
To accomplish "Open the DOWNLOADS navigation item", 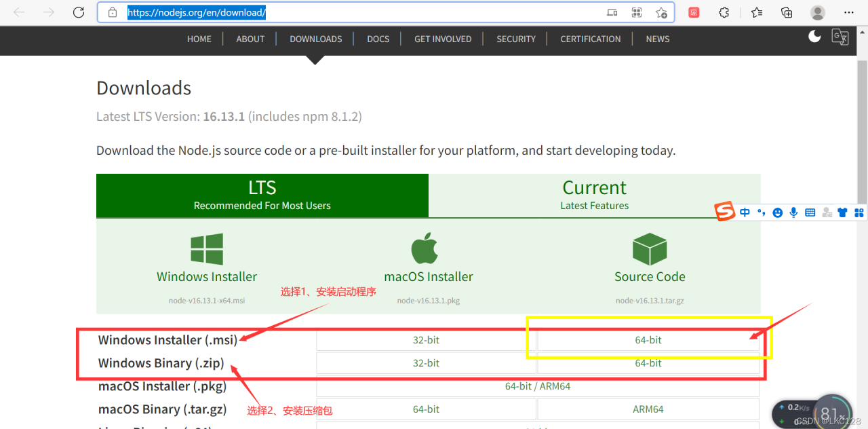I will coord(316,39).
